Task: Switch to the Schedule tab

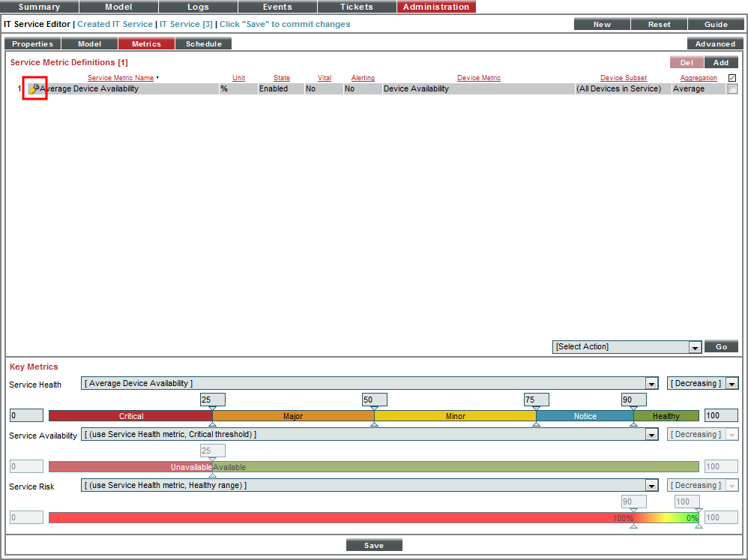Action: click(203, 43)
